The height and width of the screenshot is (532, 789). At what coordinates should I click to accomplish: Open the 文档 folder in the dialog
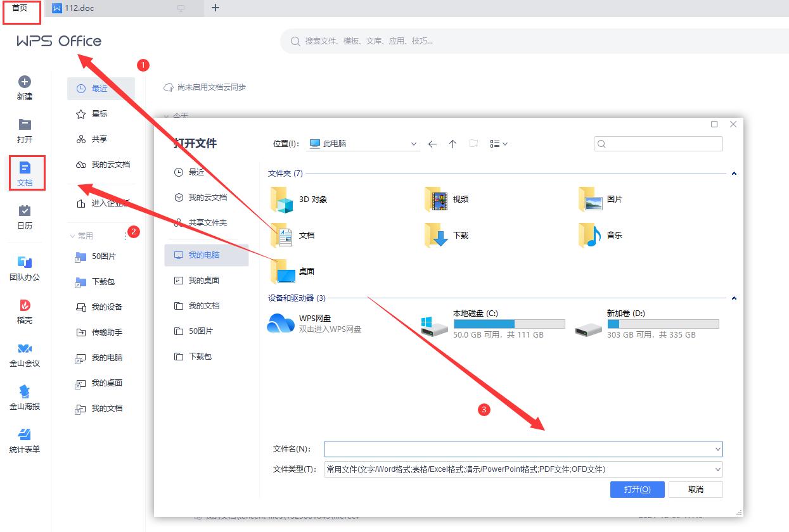[292, 235]
